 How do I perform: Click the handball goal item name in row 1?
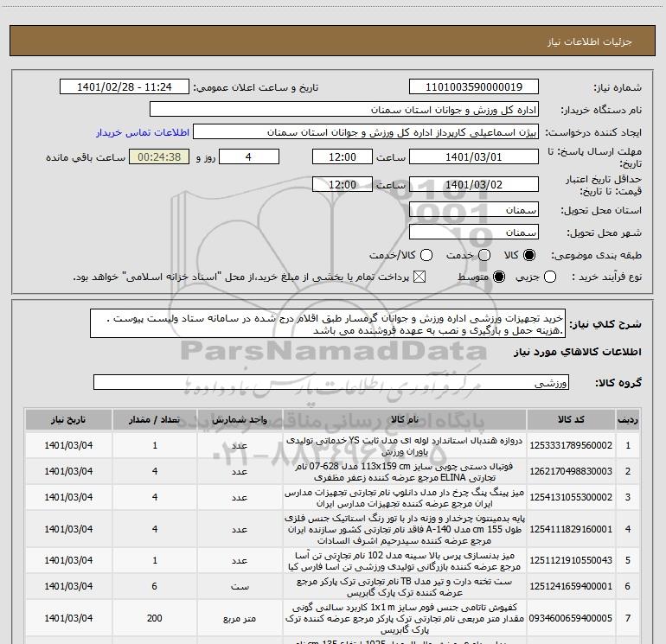405,446
